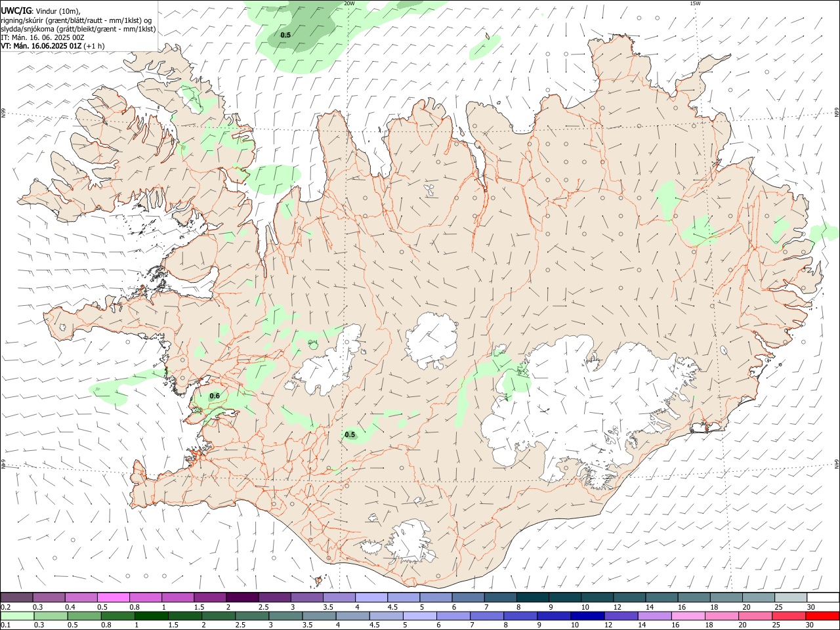This screenshot has height=630, width=840.
Task: Select the medium green swatch labeled 0.5
Action: (84, 616)
